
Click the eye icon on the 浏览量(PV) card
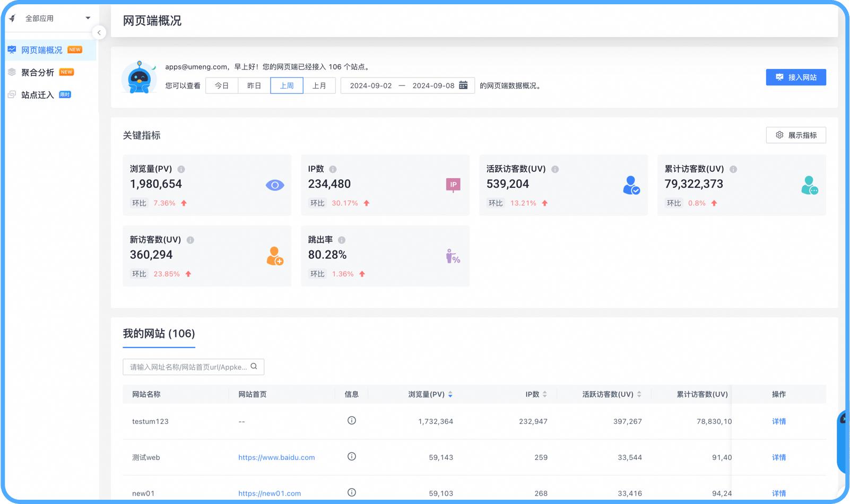point(274,185)
